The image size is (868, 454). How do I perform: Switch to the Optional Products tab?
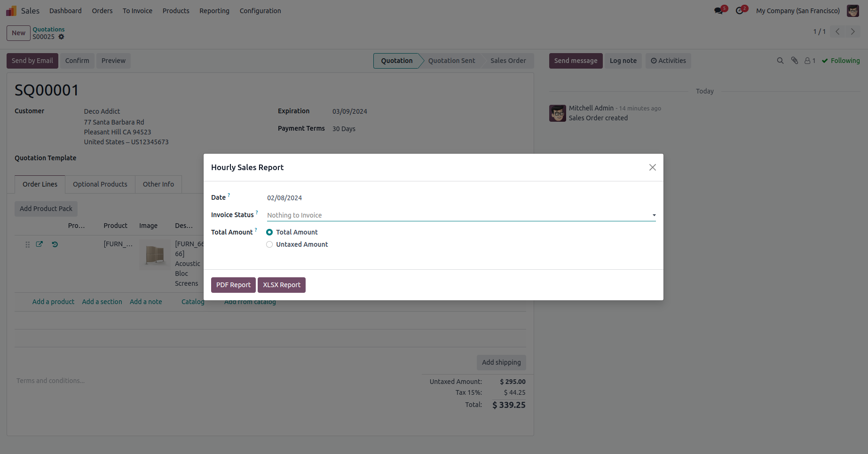point(100,184)
